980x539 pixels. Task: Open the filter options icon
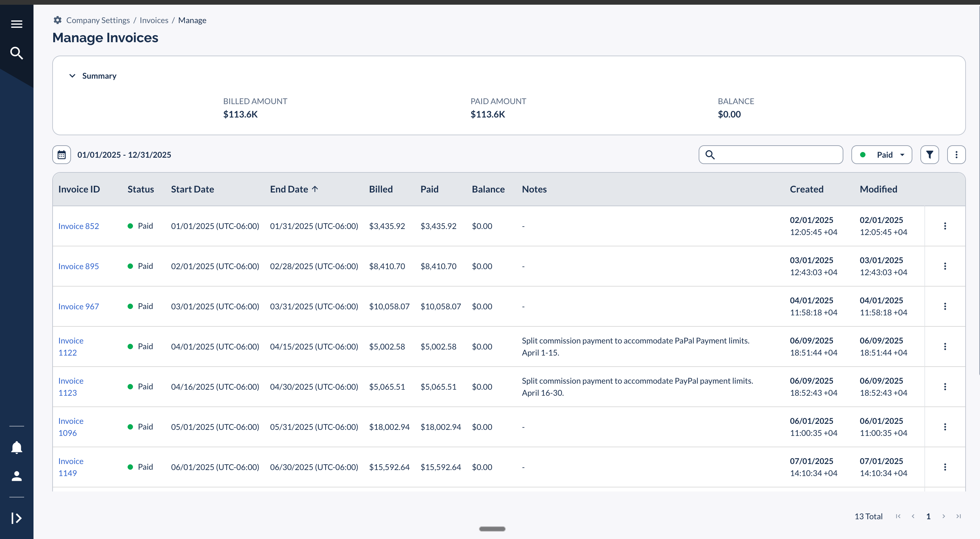(930, 154)
